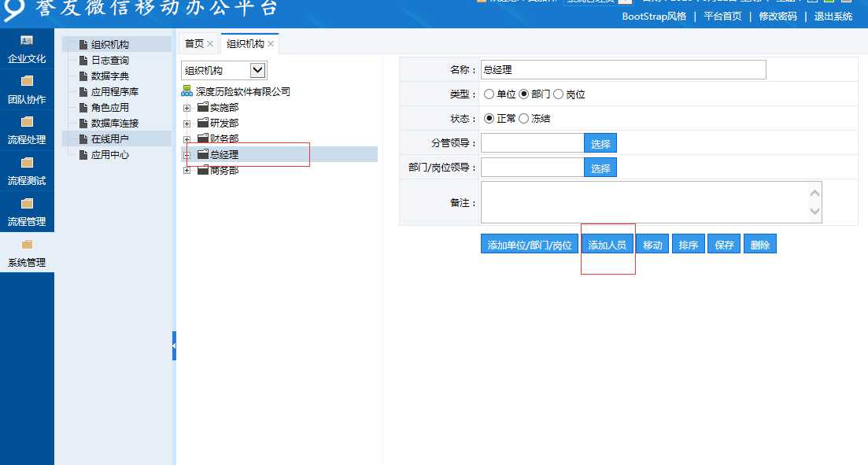This screenshot has height=465, width=868.
Task: Click the 应用程序库 page icon
Action: point(83,92)
